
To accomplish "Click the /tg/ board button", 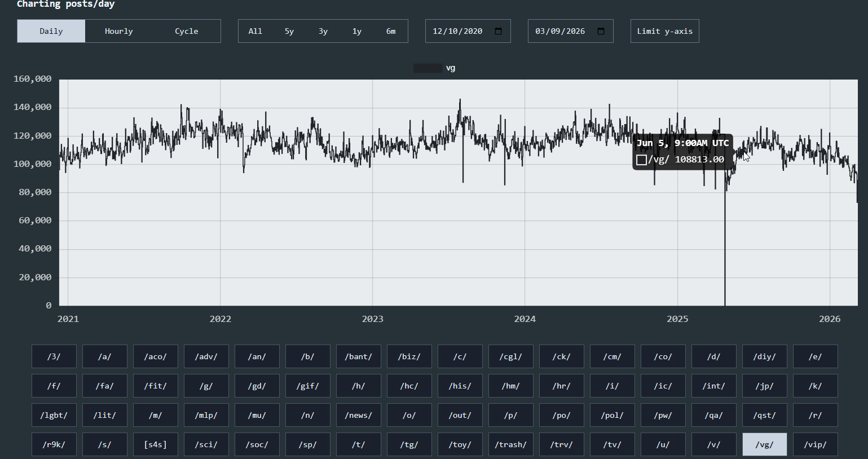I will (409, 444).
